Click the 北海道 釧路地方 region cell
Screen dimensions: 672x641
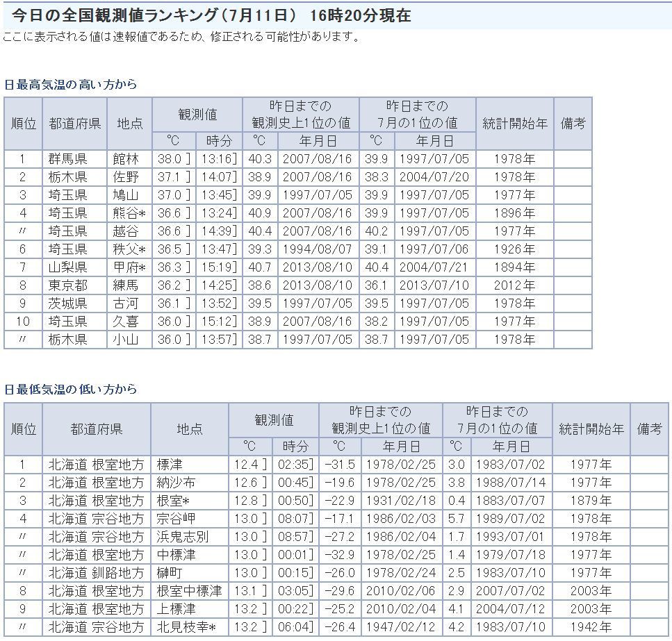96,573
